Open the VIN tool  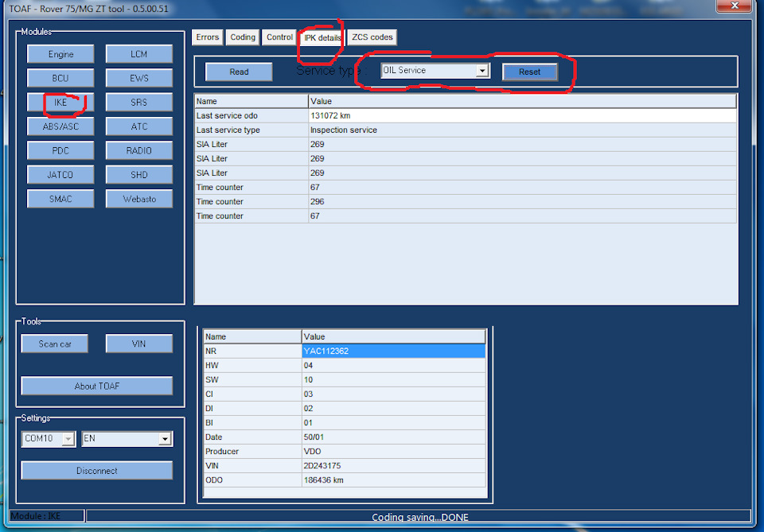[138, 344]
